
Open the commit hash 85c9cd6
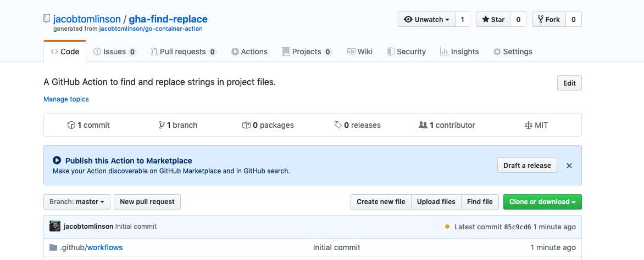(518, 227)
